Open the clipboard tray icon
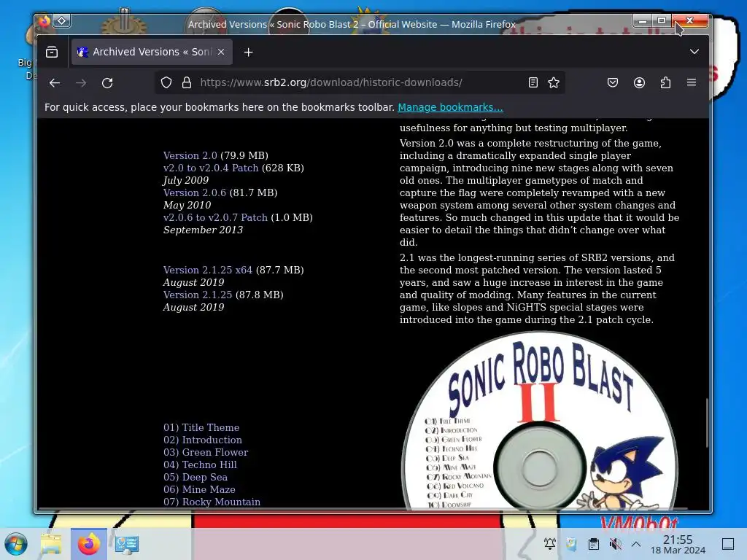This screenshot has width=747, height=560. click(x=594, y=543)
